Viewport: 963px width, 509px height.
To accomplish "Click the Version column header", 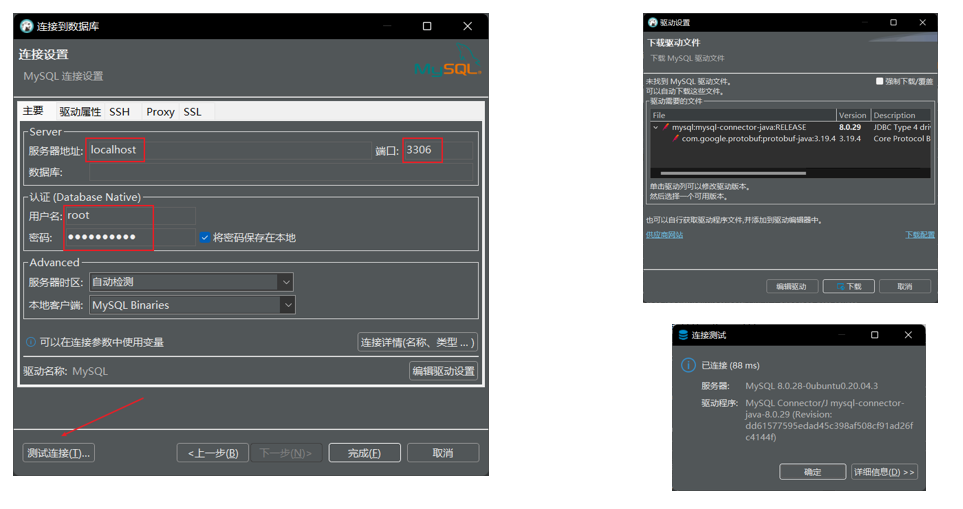I will tap(854, 115).
